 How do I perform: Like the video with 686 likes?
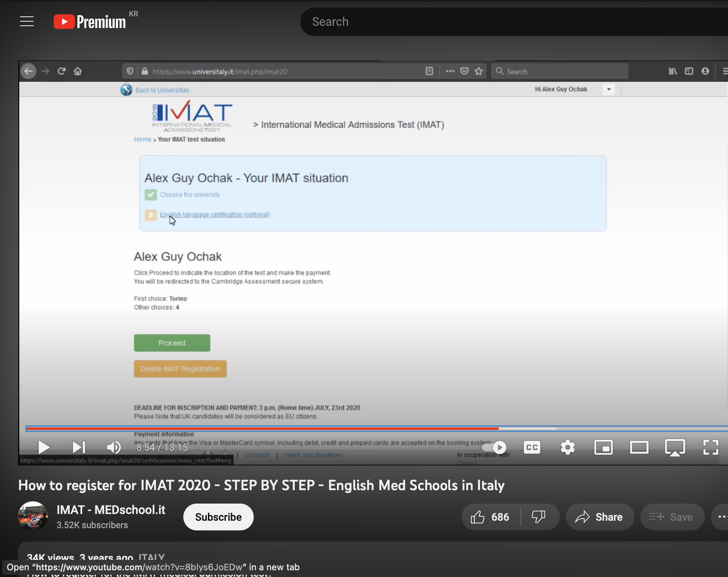[490, 517]
